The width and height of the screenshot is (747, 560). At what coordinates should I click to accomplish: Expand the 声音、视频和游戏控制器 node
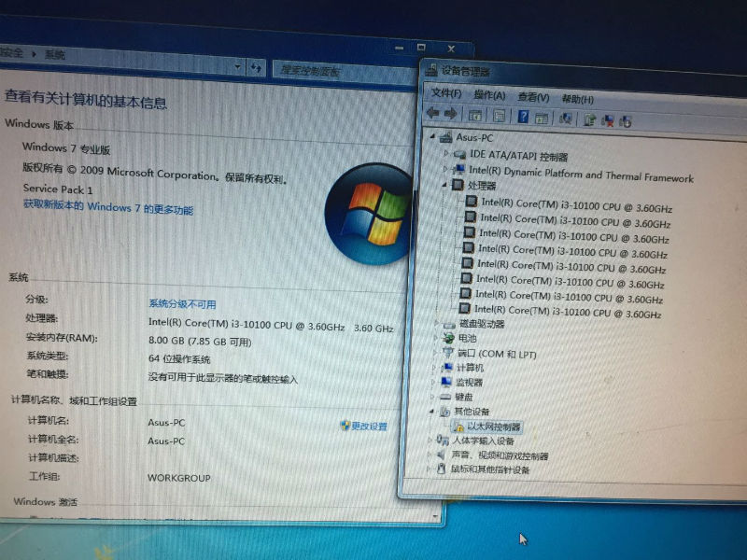coord(430,455)
